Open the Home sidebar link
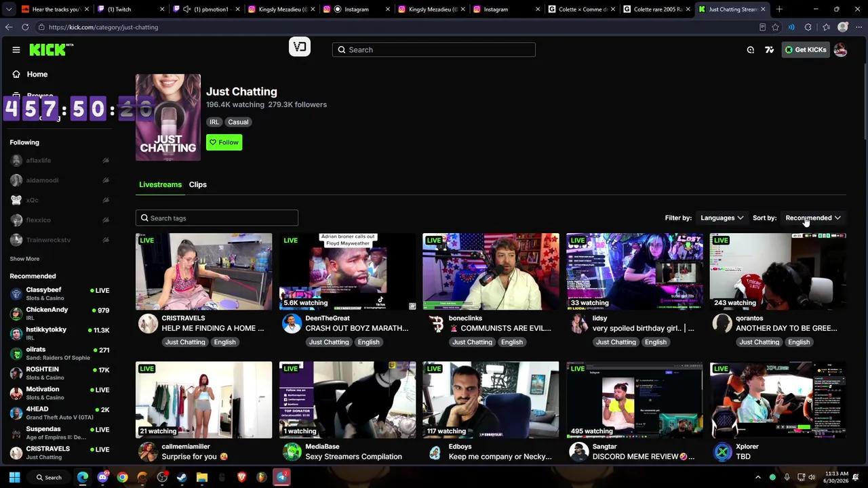This screenshot has width=868, height=488. (x=37, y=74)
